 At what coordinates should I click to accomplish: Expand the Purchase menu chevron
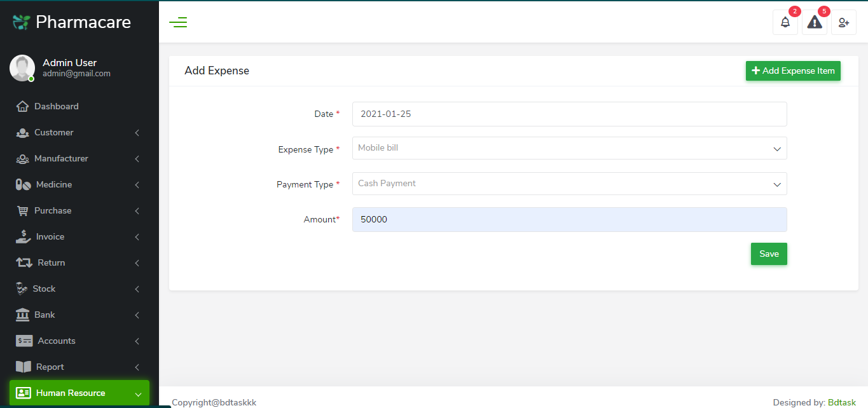coord(137,210)
